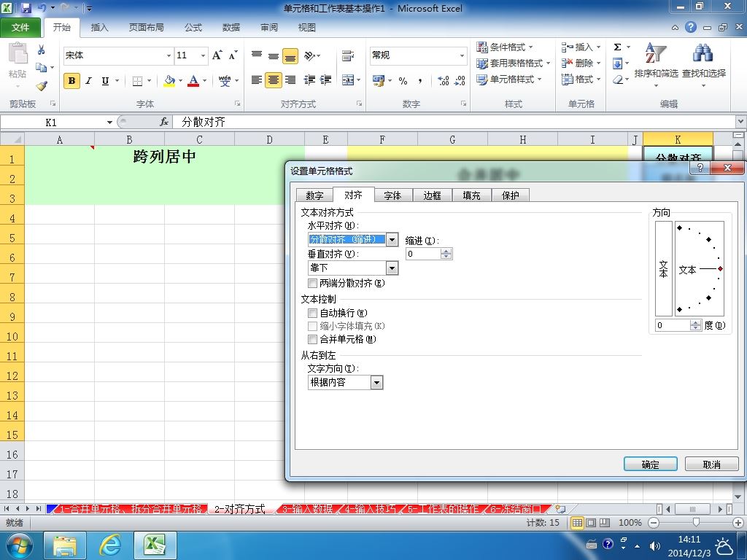
Task: Click the Top Align icon
Action: coord(257,55)
